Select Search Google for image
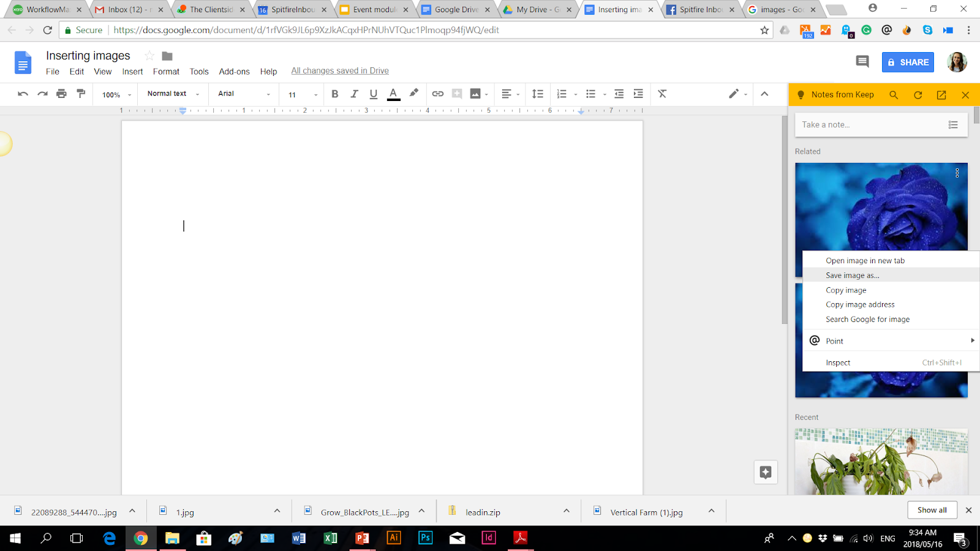 [x=891, y=319]
